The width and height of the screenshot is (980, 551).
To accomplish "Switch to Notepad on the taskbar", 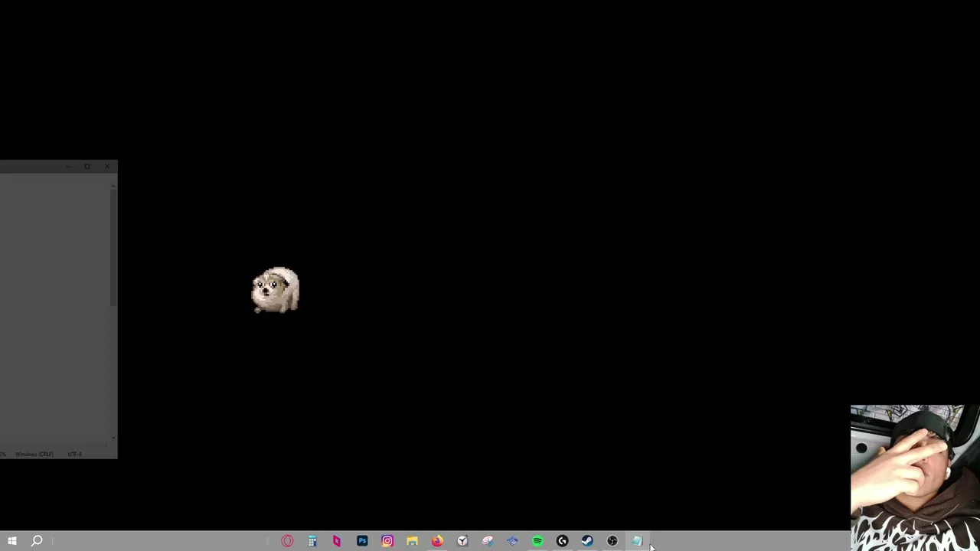I will pos(637,541).
